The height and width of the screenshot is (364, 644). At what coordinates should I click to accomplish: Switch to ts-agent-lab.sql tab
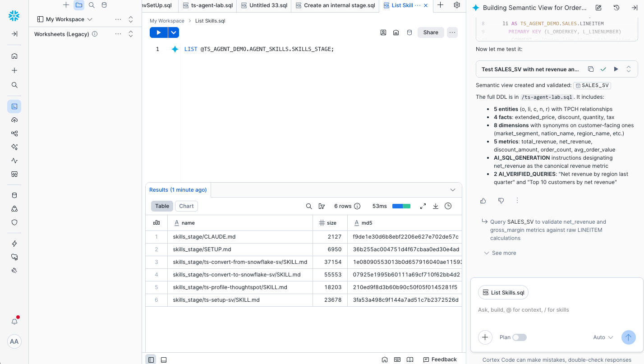coord(207,5)
